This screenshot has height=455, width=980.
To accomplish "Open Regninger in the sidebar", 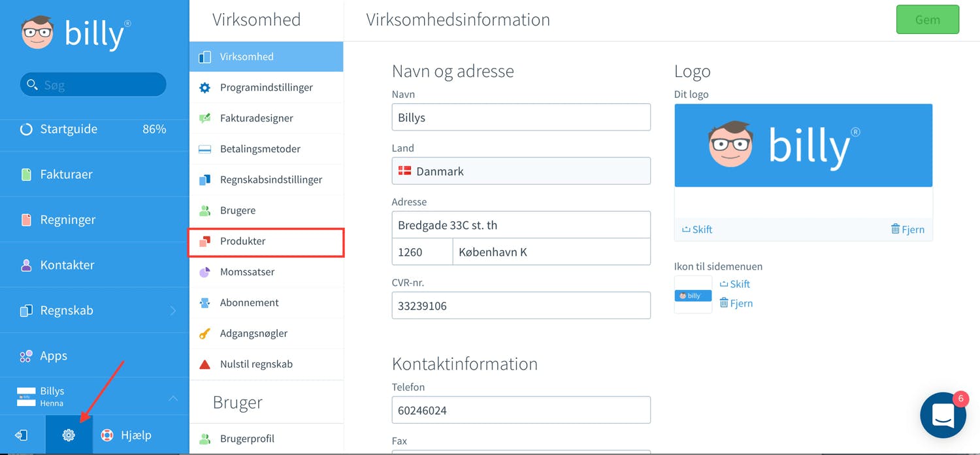I will tap(95, 220).
